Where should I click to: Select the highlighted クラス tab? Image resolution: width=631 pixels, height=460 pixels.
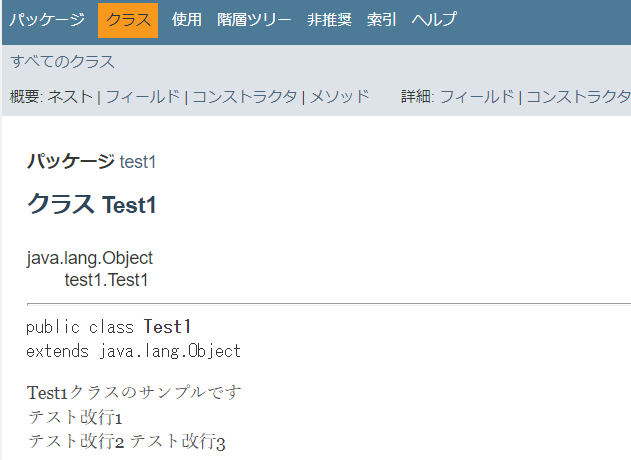coord(128,20)
